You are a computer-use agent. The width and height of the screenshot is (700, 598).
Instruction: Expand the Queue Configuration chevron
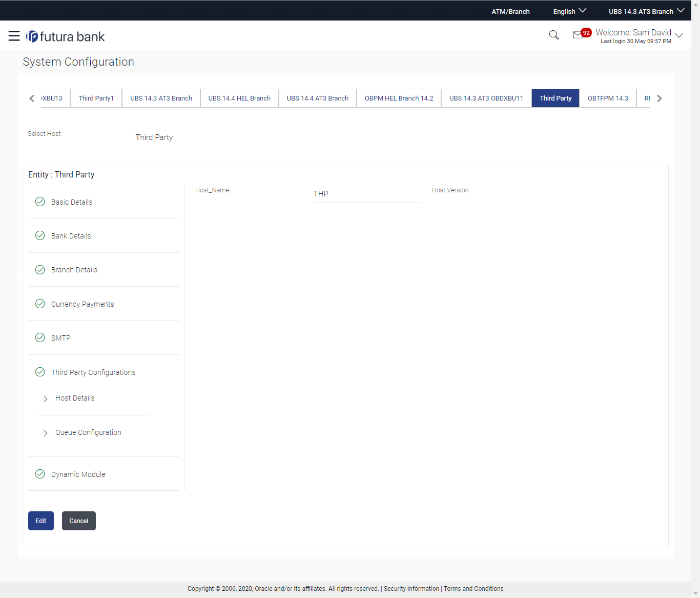(x=45, y=433)
